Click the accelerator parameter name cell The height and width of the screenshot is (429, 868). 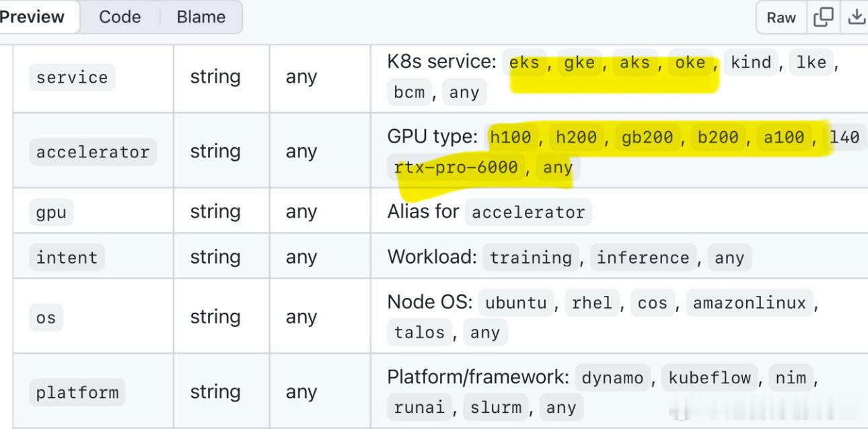(93, 152)
